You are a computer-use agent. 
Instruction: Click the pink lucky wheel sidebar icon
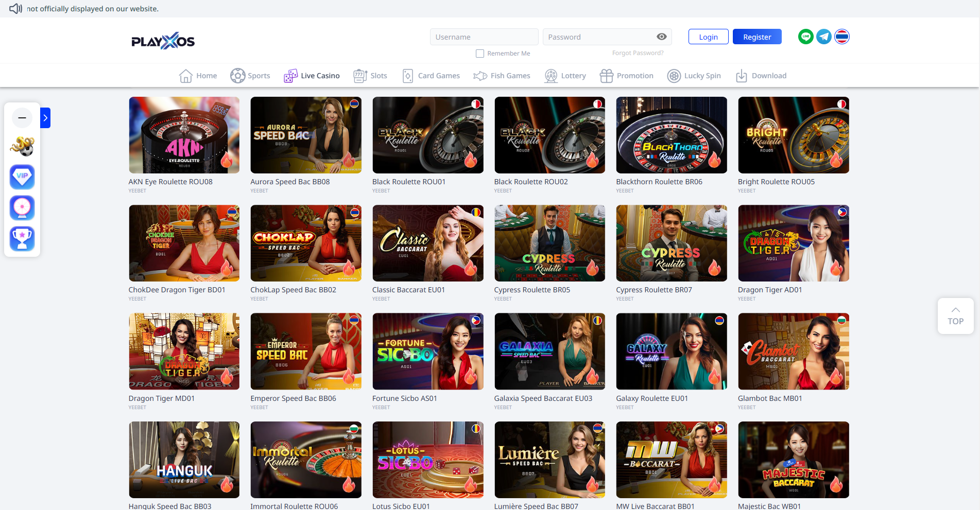(x=22, y=207)
